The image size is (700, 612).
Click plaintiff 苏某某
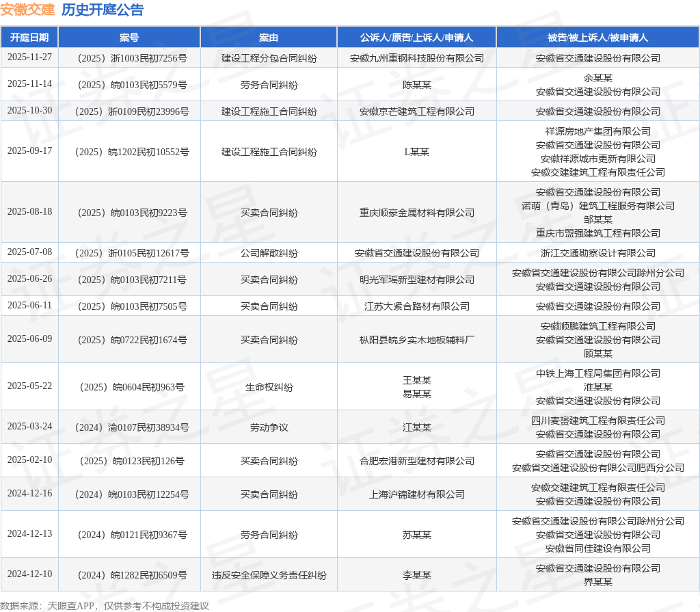point(416,535)
